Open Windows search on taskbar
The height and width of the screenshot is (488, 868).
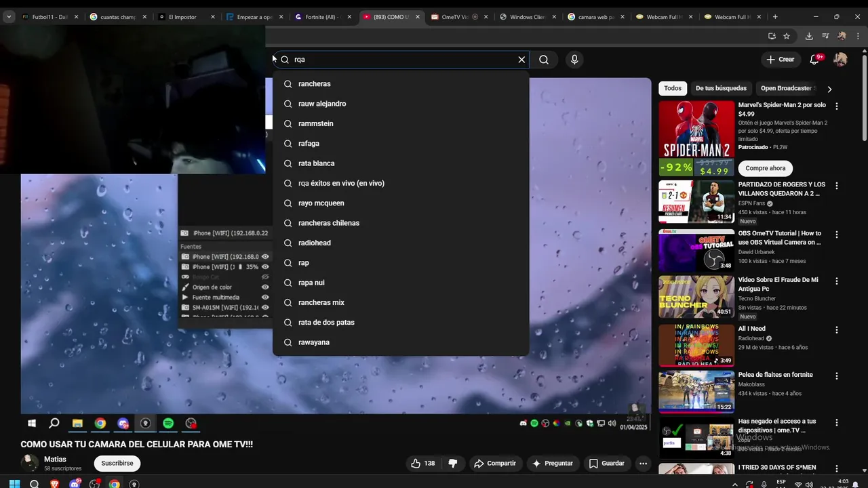point(35,484)
